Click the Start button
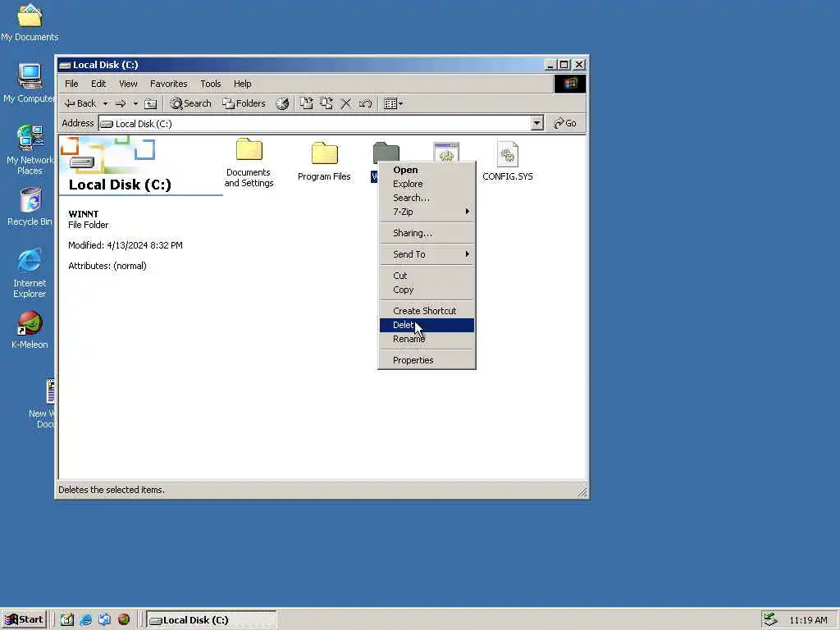The width and height of the screenshot is (840, 630). [24, 620]
